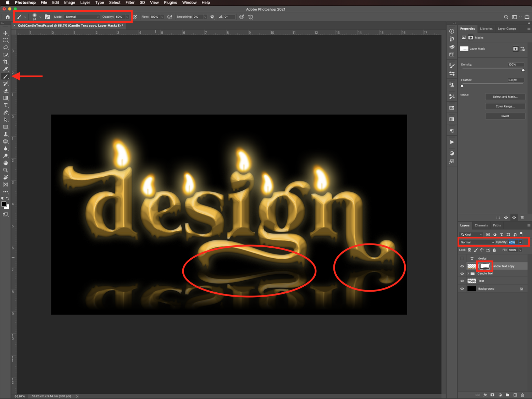
Task: Delete mask using Properties panel trash icon
Action: point(522,218)
